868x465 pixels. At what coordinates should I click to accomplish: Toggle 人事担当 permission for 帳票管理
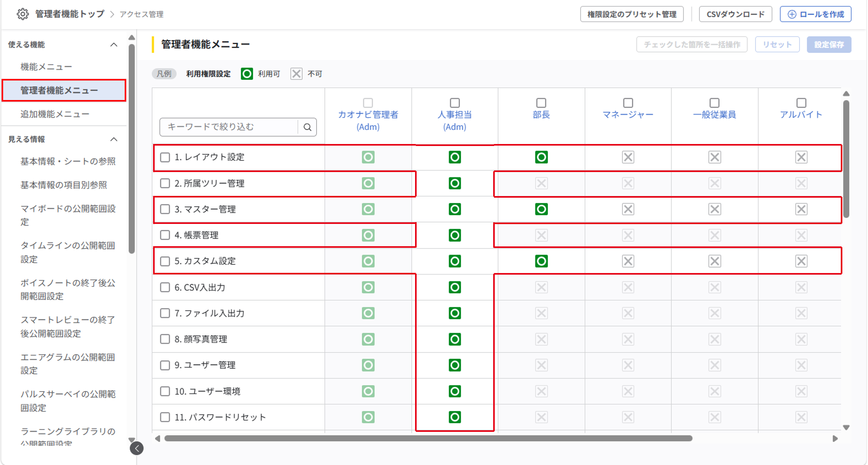pos(455,235)
